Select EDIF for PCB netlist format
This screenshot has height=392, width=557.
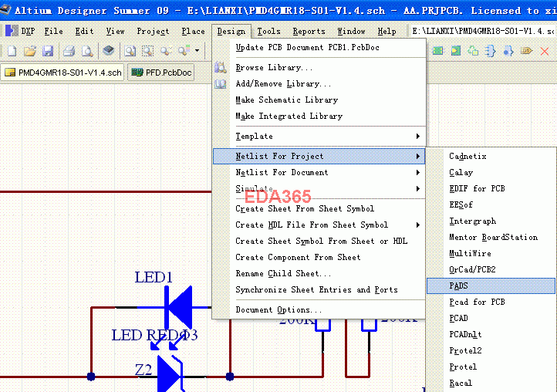pos(491,189)
